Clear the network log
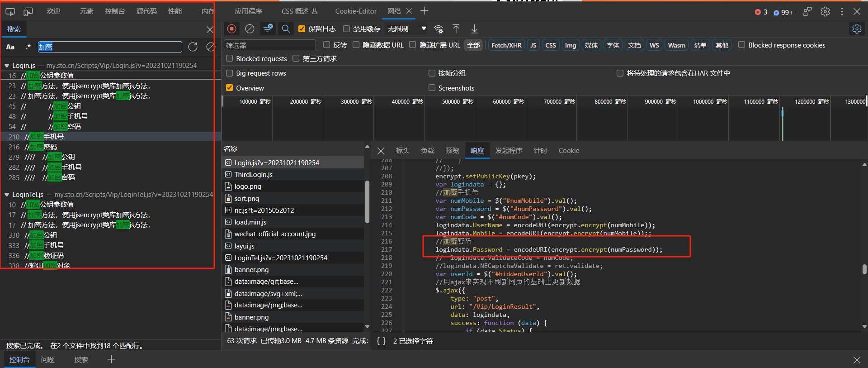 (250, 29)
